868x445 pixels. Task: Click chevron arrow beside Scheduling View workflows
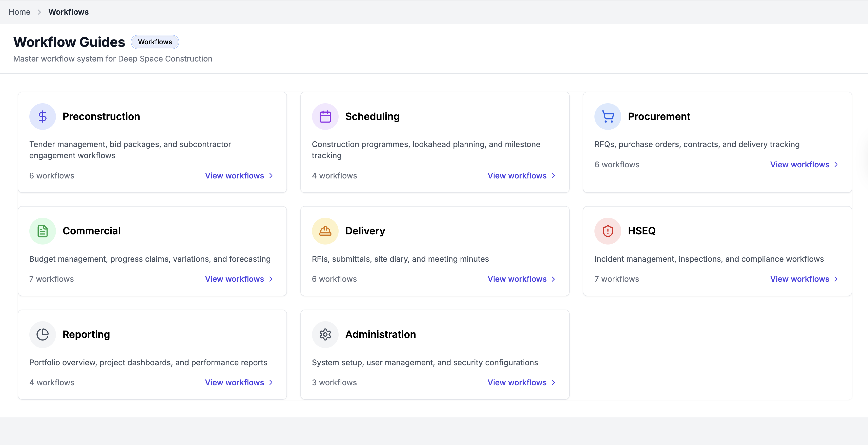(553, 176)
